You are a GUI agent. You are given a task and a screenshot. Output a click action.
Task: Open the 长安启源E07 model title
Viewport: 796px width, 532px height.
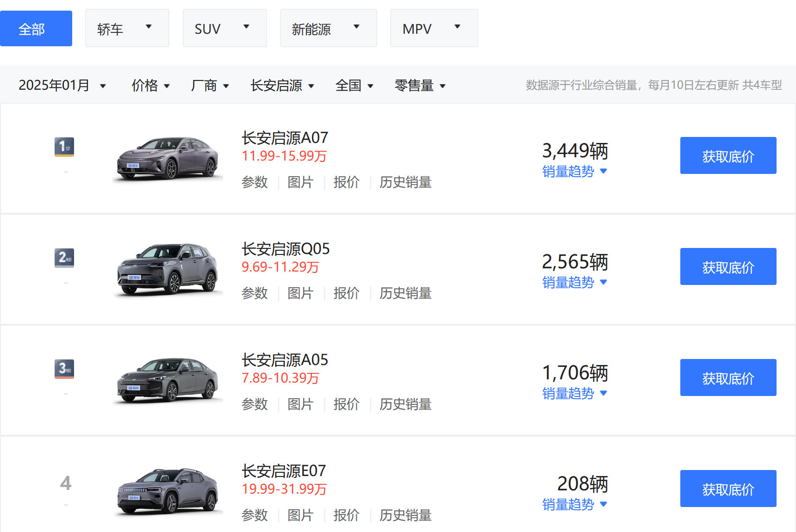284,471
